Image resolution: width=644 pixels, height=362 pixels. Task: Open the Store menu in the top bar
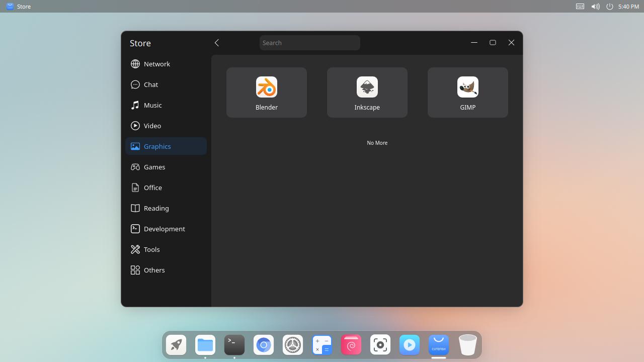pyautogui.click(x=19, y=7)
